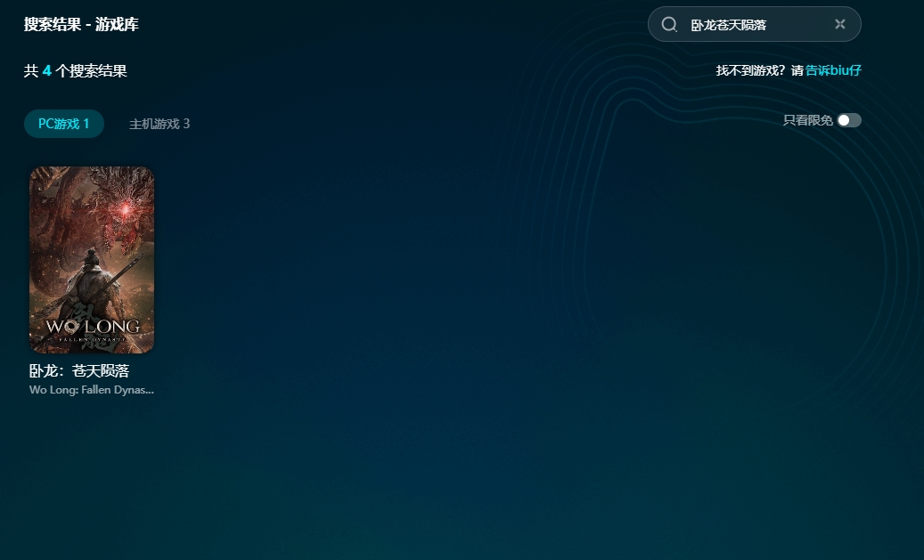Viewport: 924px width, 560px height.
Task: Click the 搜索结果 - 游戏库 heading
Action: (81, 24)
